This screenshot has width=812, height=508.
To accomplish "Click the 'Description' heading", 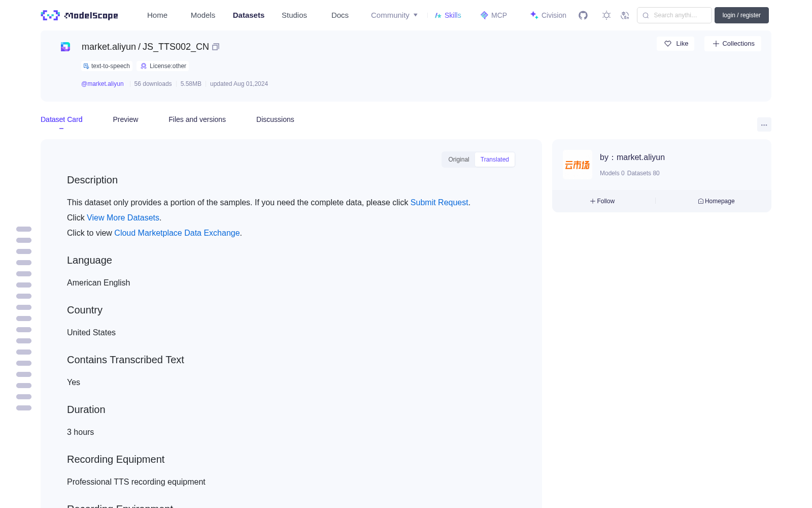I will (92, 180).
